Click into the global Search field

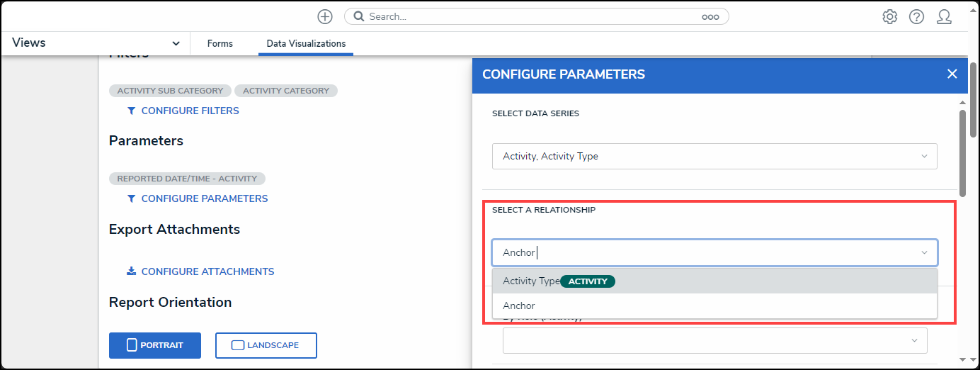531,16
